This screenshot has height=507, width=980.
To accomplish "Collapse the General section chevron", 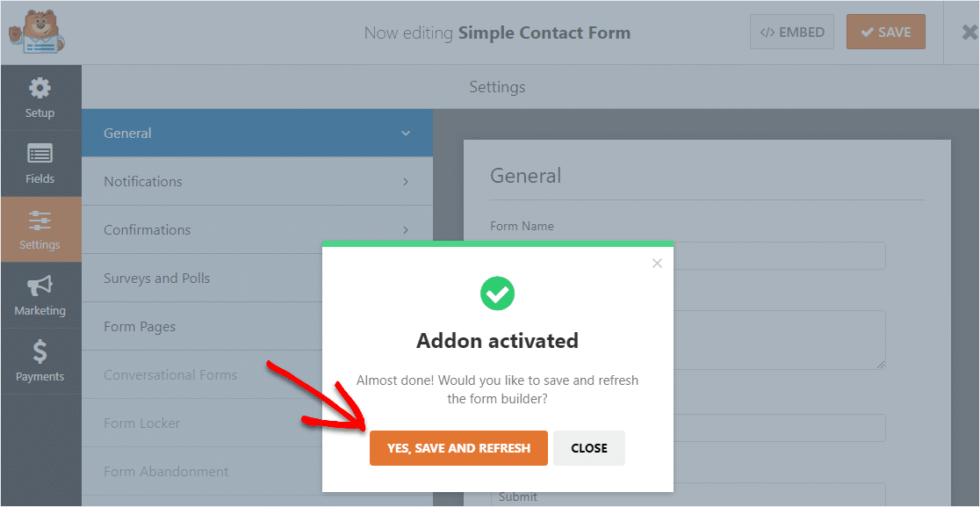I will [406, 134].
